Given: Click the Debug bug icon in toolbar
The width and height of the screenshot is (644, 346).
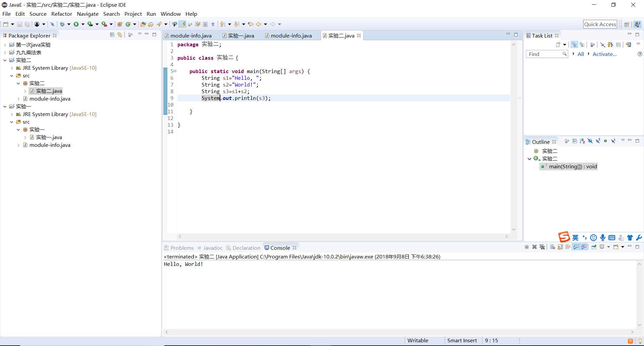Looking at the screenshot, I should click(62, 24).
